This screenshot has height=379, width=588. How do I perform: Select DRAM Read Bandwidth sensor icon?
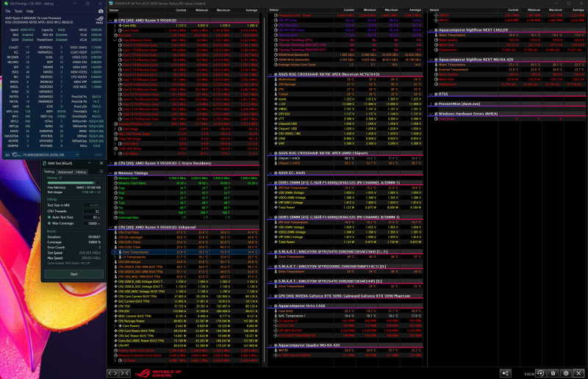(276, 55)
